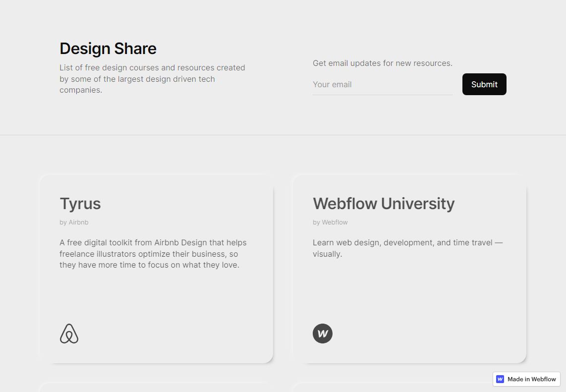
Task: Click the partially visible card below Tyrus
Action: pos(156,388)
